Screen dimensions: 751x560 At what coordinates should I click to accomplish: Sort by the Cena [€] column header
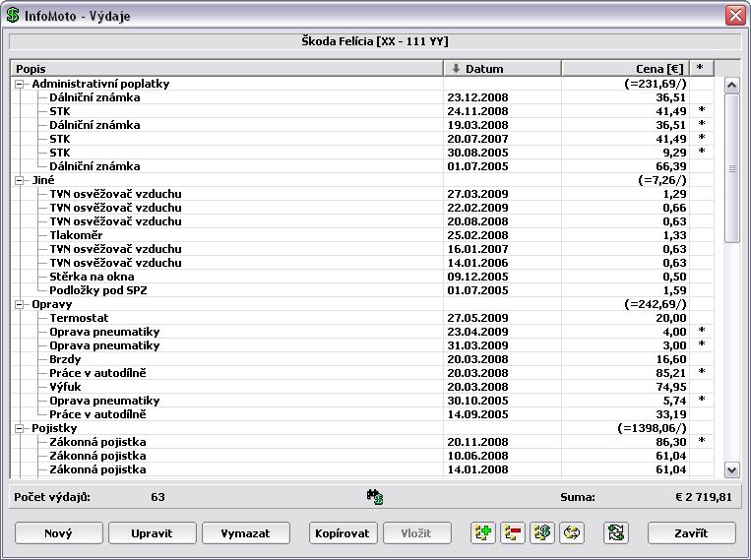626,69
